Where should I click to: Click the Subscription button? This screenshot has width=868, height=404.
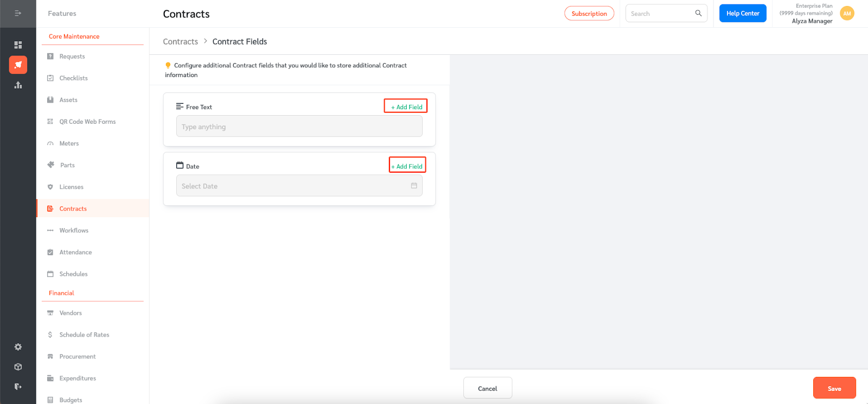(589, 14)
